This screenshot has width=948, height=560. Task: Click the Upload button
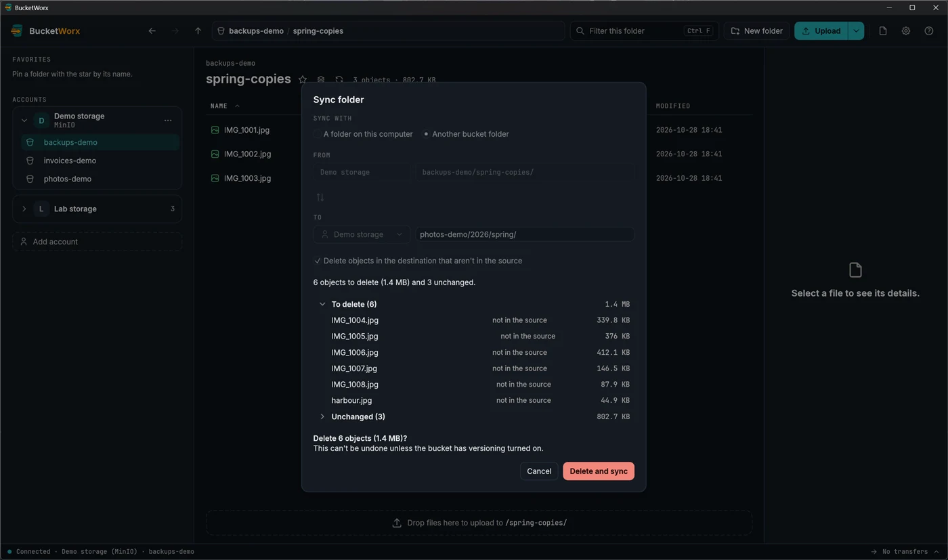(821, 30)
